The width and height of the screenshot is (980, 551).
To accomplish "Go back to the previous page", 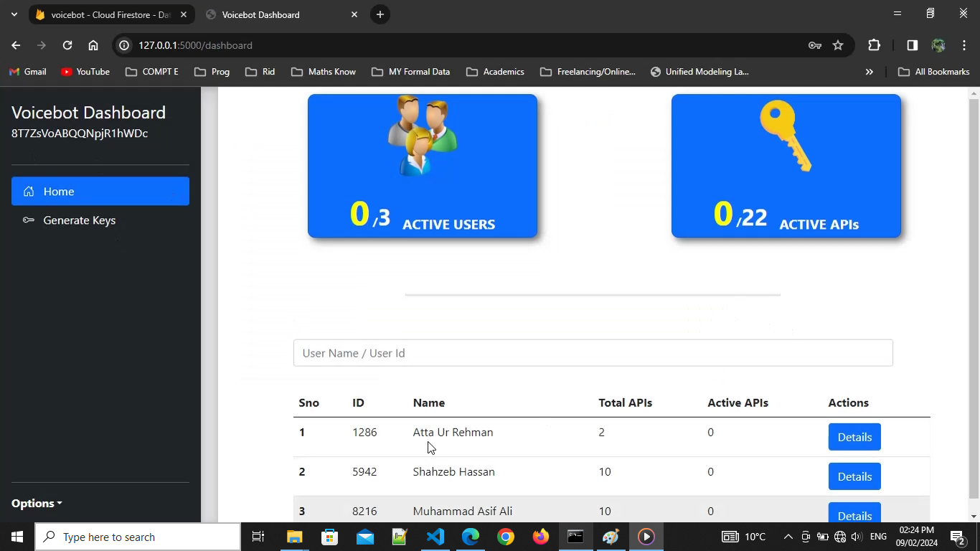I will (16, 45).
